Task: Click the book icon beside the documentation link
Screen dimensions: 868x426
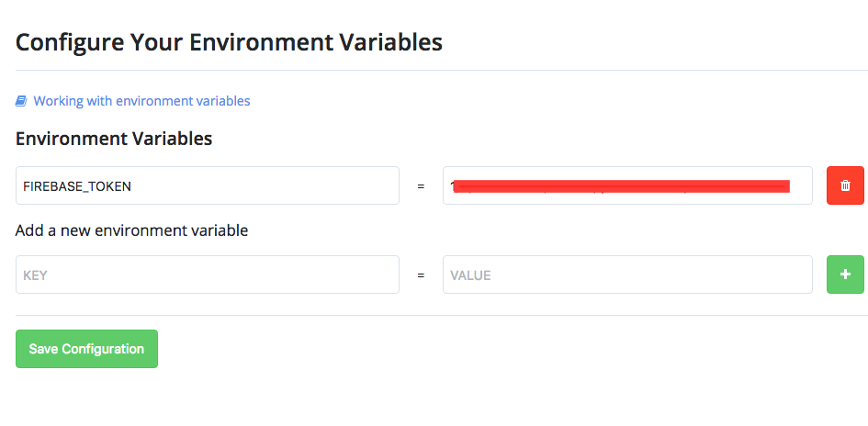Action: click(21, 101)
